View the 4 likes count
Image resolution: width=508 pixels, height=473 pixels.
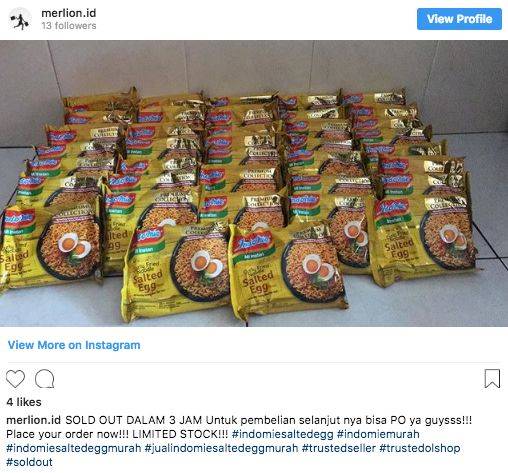(24, 402)
